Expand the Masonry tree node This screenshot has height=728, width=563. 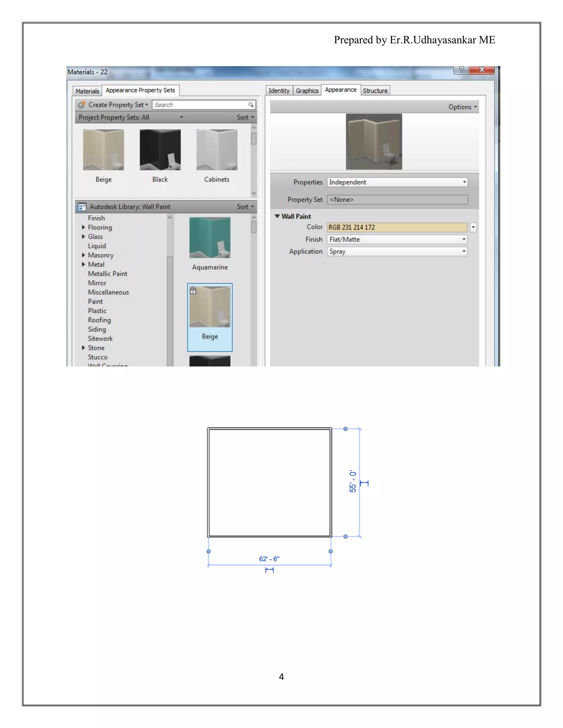(83, 255)
